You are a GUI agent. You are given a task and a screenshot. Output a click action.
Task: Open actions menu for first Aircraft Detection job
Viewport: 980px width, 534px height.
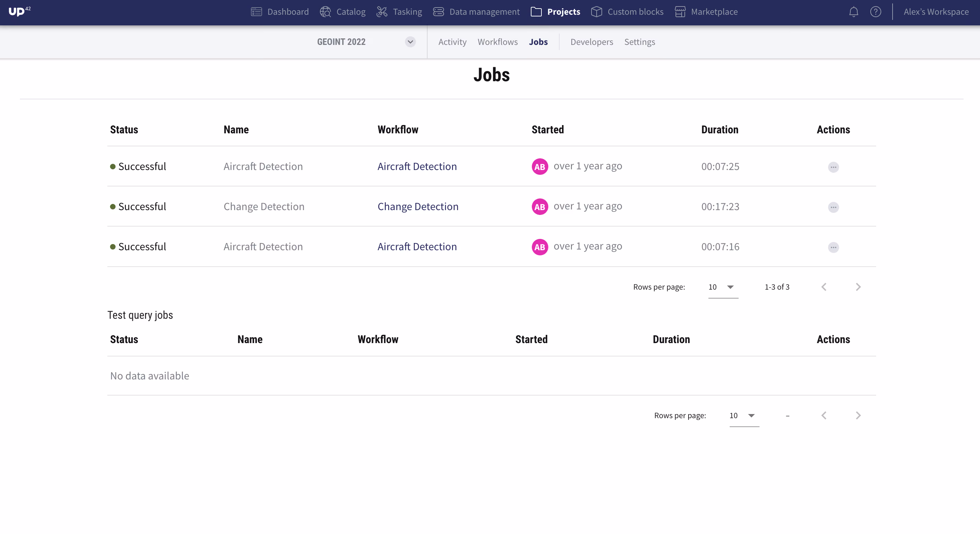coord(833,167)
